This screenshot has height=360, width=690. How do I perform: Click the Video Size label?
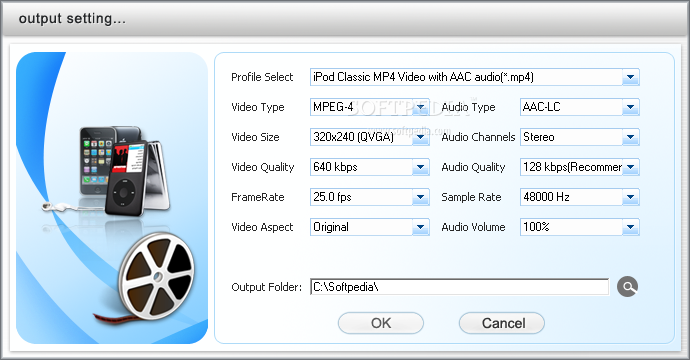(x=255, y=137)
